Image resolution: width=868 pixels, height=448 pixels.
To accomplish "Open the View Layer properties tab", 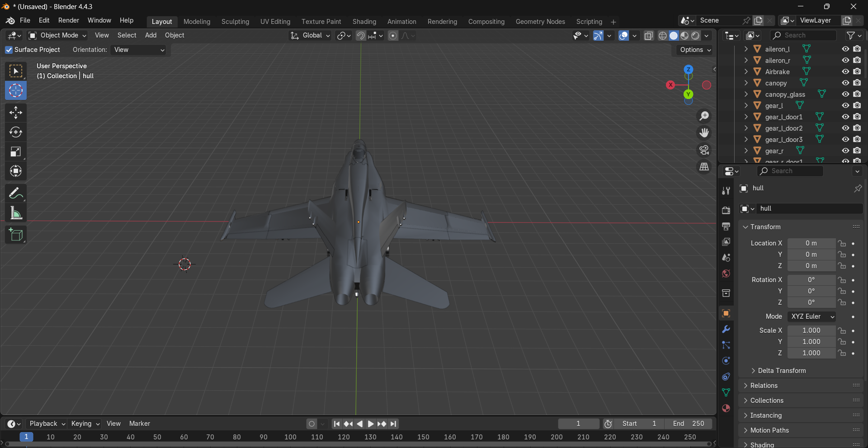I will point(726,242).
